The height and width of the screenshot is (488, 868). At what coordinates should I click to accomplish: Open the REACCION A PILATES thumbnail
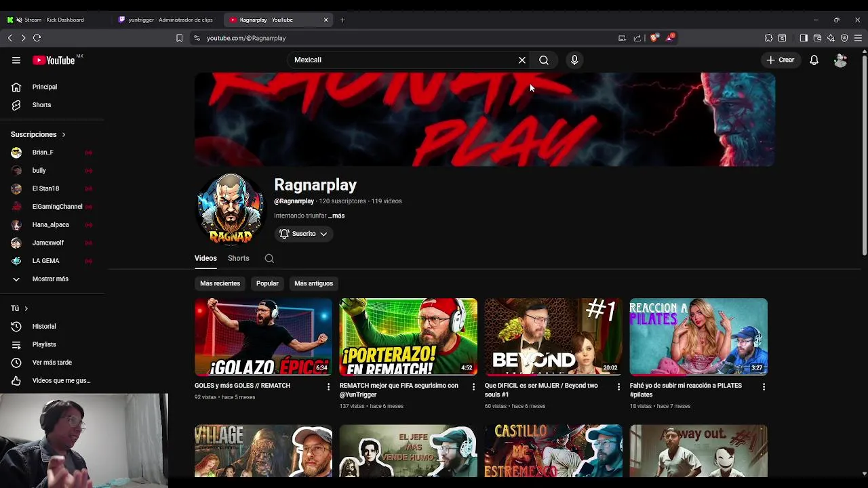click(698, 337)
